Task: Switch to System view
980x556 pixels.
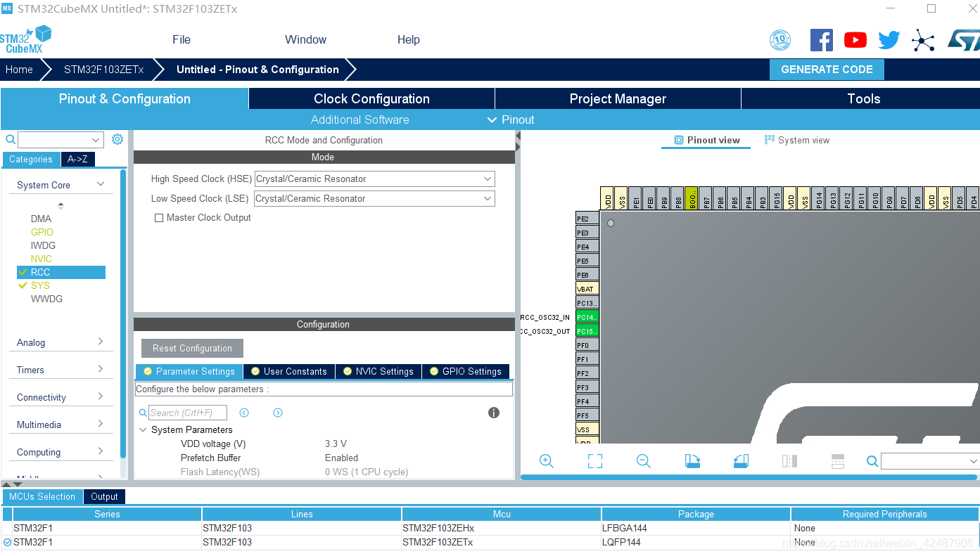Action: click(797, 141)
